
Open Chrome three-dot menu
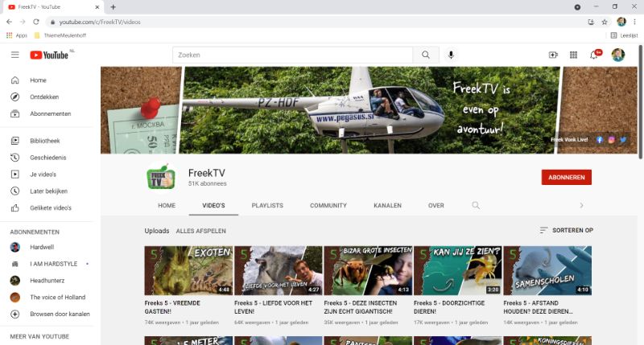[634, 22]
